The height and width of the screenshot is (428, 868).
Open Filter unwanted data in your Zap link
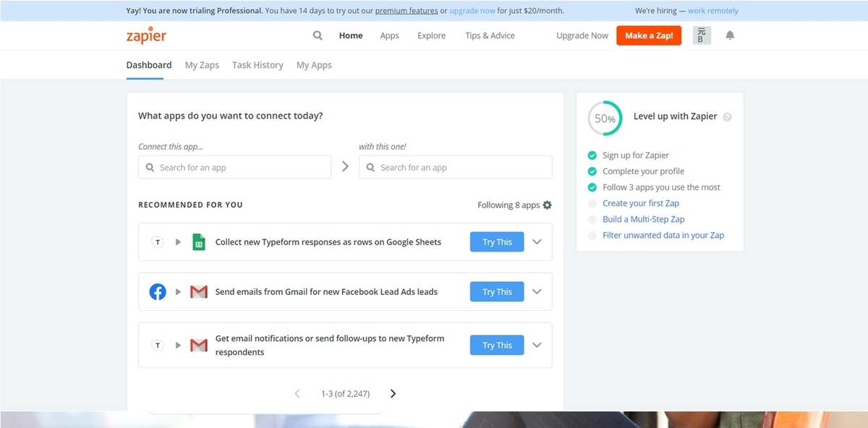[663, 236]
